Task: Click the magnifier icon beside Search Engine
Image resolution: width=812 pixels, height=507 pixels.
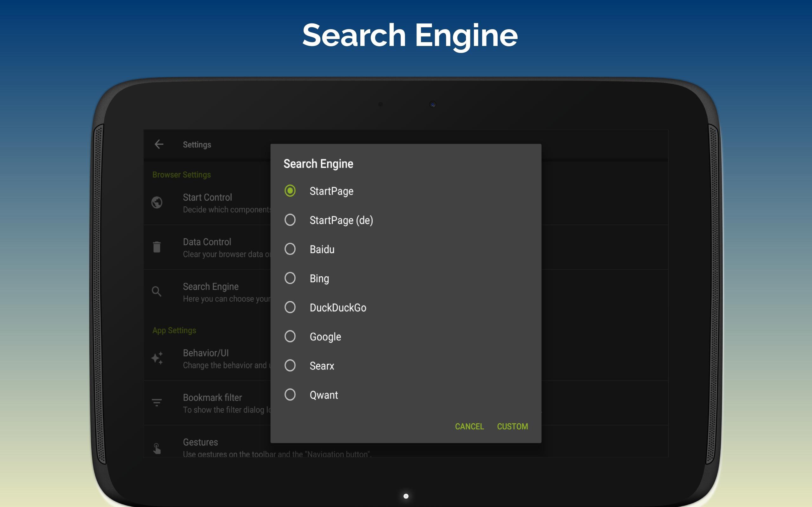Action: [157, 292]
